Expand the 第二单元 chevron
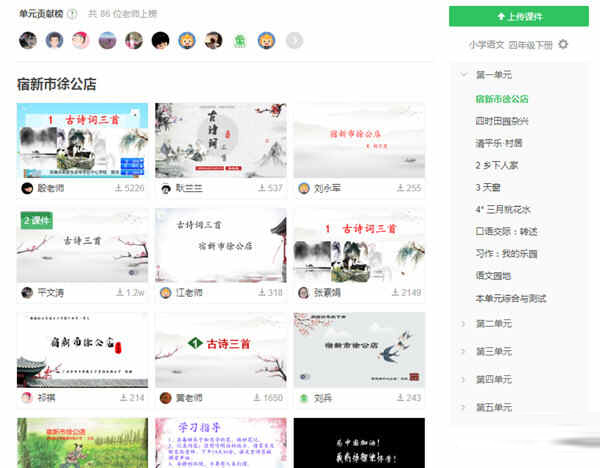 463,324
